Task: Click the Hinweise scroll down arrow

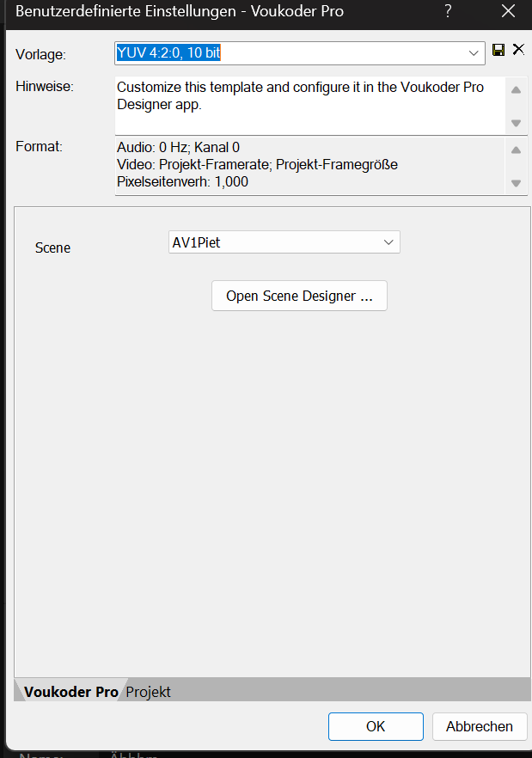Action: (516, 123)
